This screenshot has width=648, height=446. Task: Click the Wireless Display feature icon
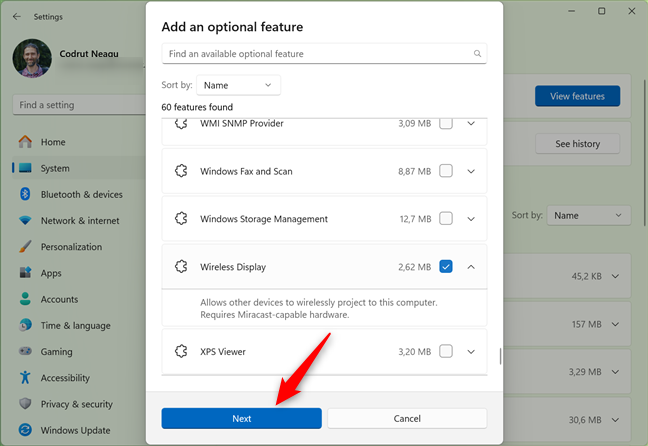click(181, 267)
